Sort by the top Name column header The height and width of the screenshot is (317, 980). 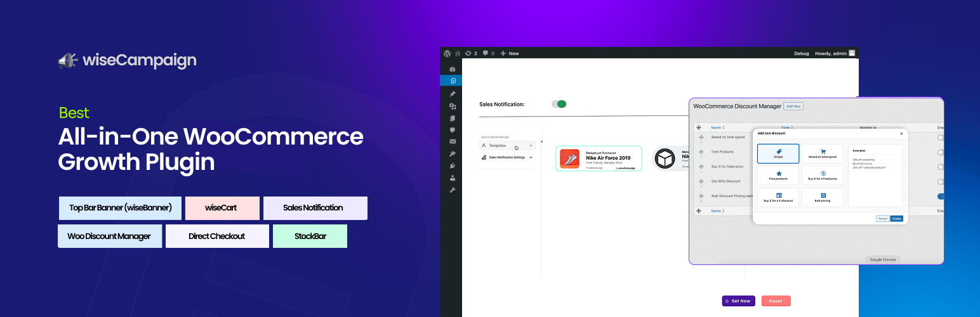[x=717, y=127]
